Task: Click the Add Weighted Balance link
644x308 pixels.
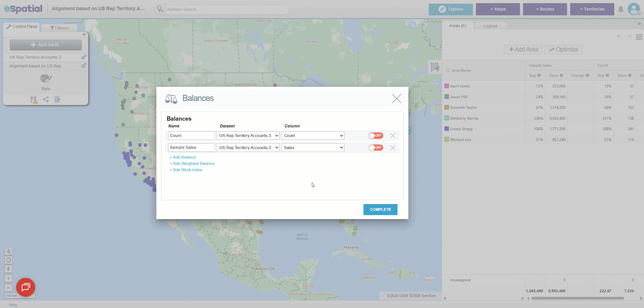Action: [x=192, y=163]
